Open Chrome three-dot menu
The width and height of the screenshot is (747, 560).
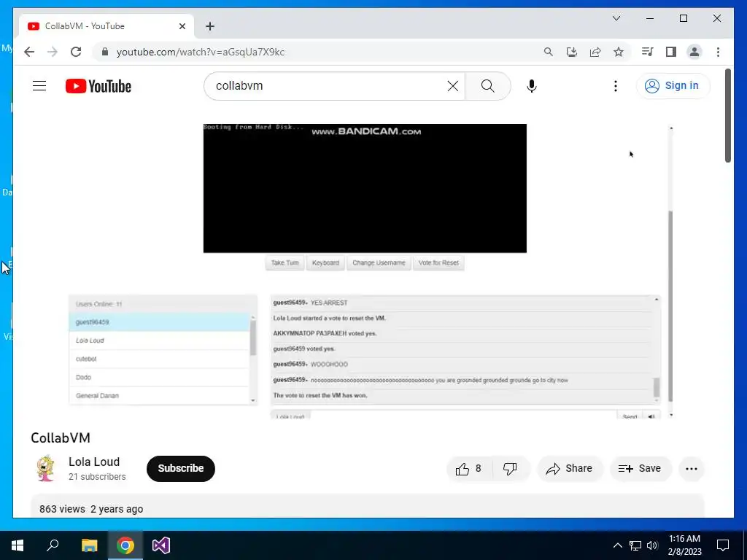718,52
